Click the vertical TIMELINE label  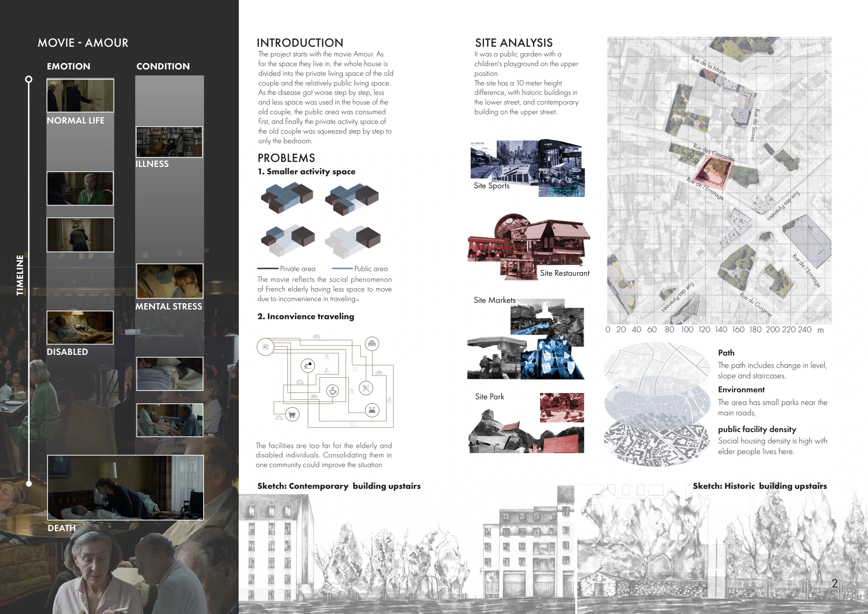click(x=20, y=275)
